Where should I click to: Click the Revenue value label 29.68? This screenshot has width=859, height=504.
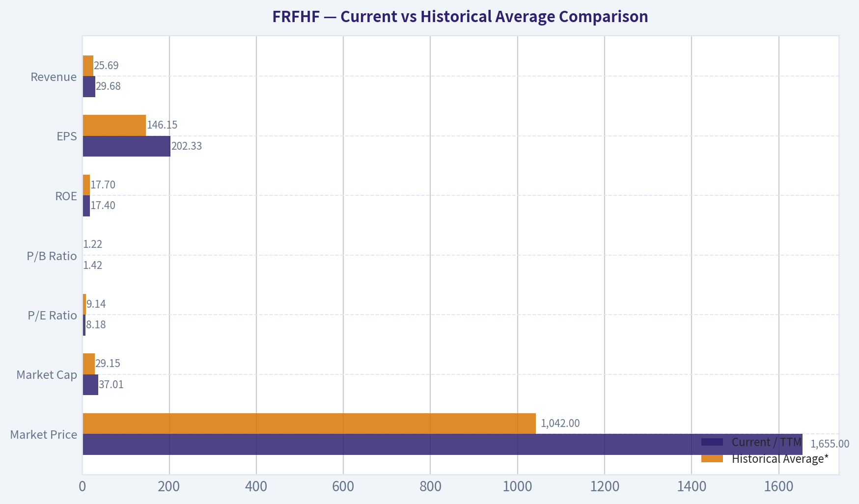point(108,86)
